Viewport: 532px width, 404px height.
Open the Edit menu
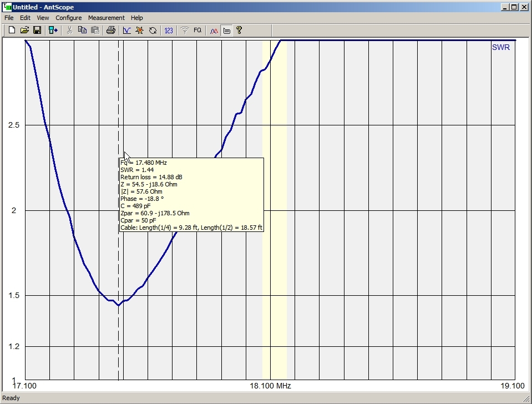click(25, 18)
